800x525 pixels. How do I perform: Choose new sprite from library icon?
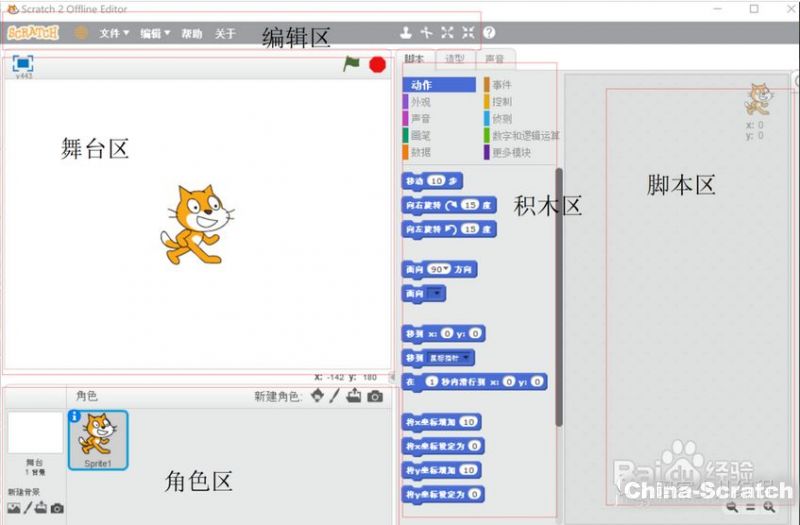pos(317,396)
